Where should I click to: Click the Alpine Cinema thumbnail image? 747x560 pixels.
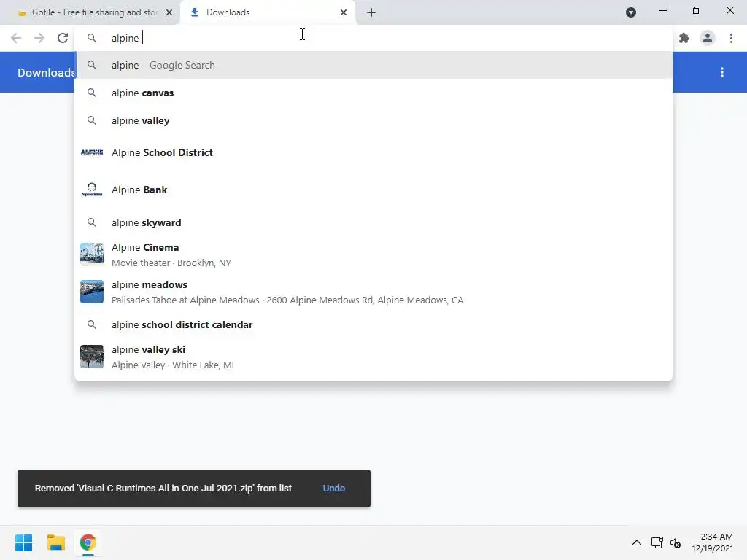(92, 254)
